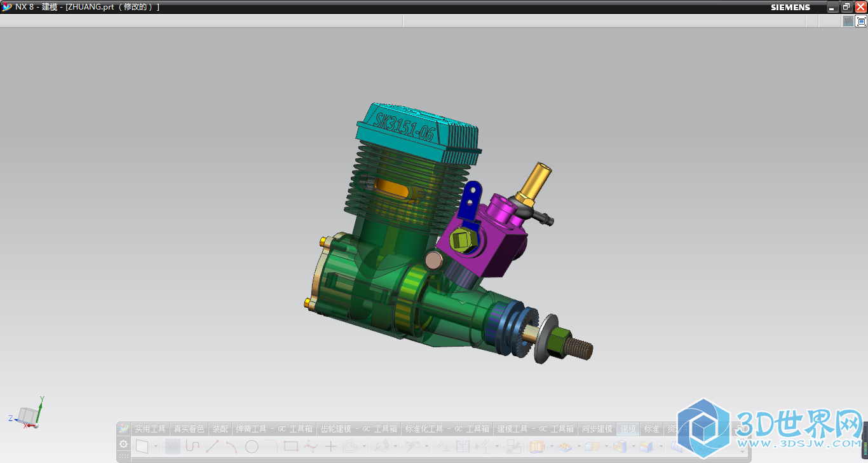This screenshot has width=868, height=463.
Task: Click the XYZ view triad
Action: [27, 412]
